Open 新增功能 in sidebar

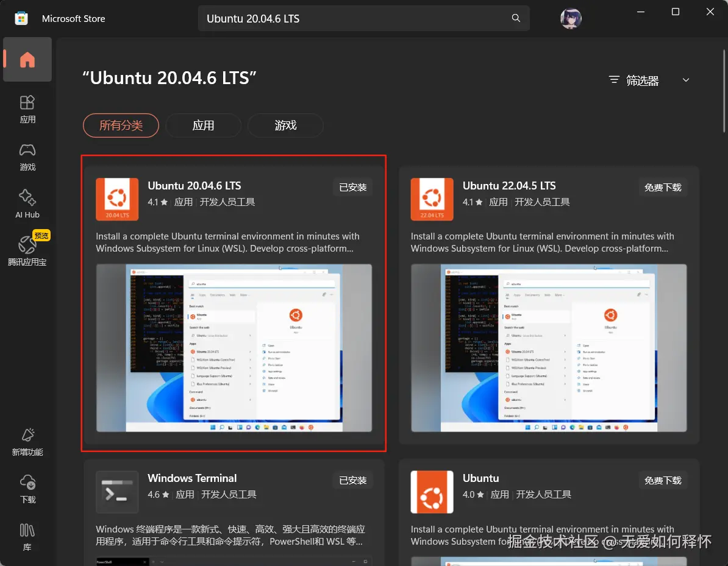point(27,442)
